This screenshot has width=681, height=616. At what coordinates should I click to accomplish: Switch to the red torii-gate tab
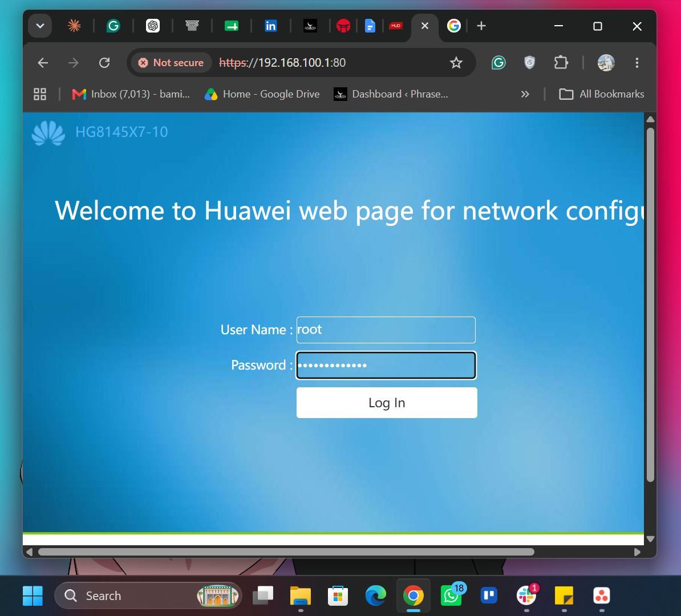point(343,26)
